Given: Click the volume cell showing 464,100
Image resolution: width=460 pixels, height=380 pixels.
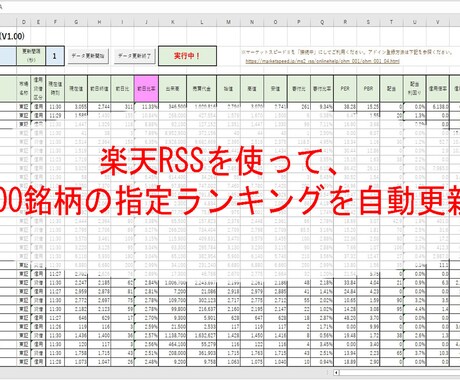Looking at the screenshot, I should (x=173, y=344).
